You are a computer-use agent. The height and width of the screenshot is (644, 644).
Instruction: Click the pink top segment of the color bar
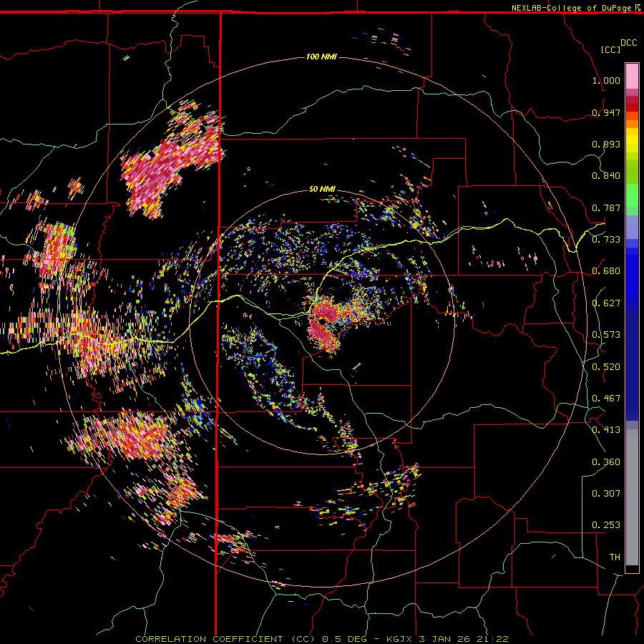point(632,76)
